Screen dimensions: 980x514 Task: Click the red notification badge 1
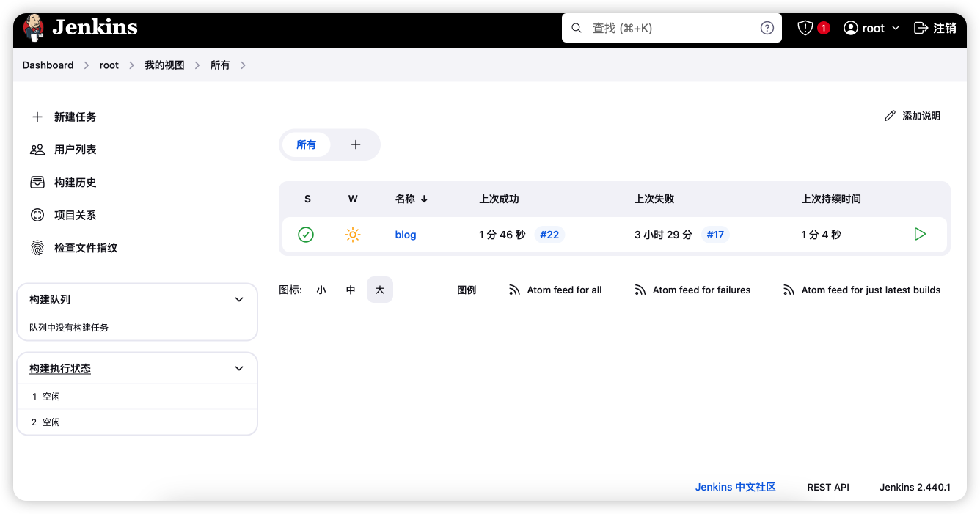click(824, 28)
